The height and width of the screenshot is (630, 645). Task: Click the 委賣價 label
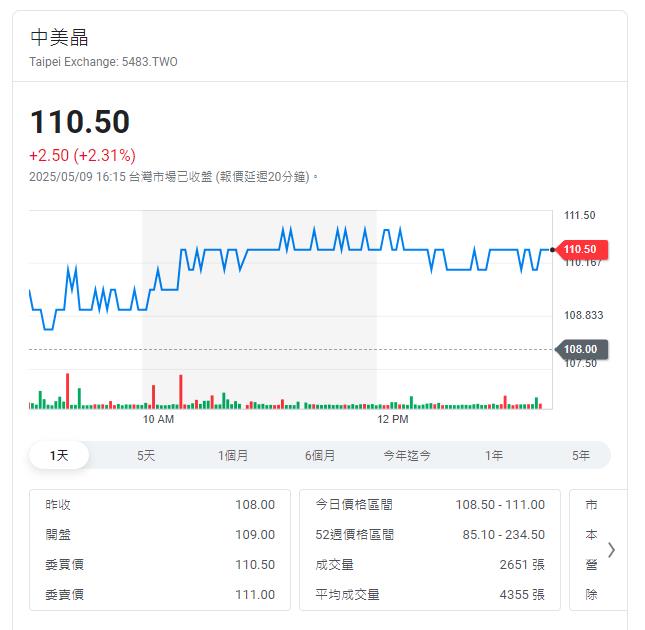[65, 595]
